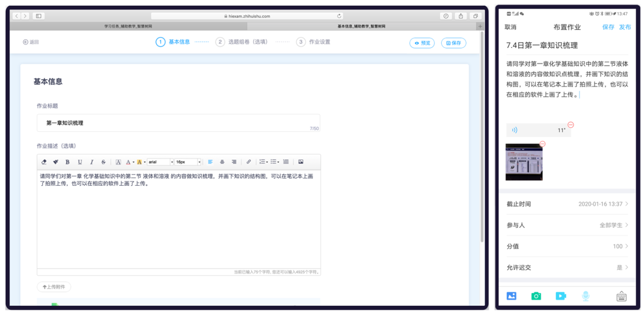
Task: Go to step 2 选题组卷
Action: coord(243,42)
